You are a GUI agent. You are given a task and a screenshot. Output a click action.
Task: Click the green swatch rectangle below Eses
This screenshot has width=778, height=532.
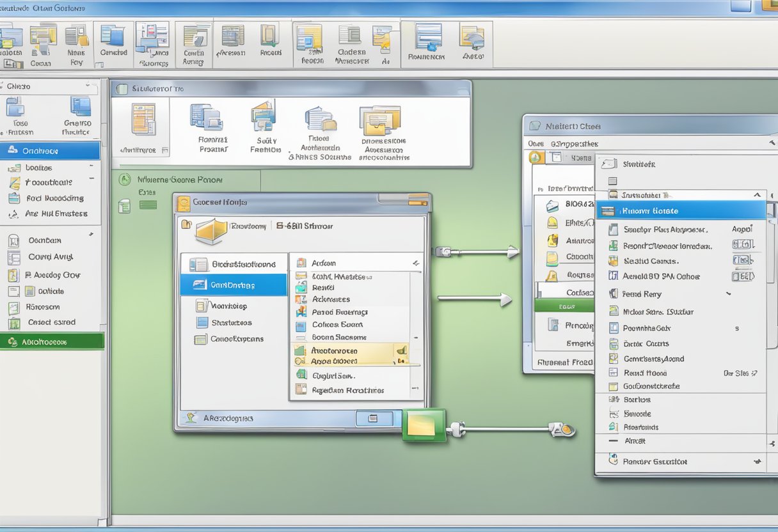[148, 205]
